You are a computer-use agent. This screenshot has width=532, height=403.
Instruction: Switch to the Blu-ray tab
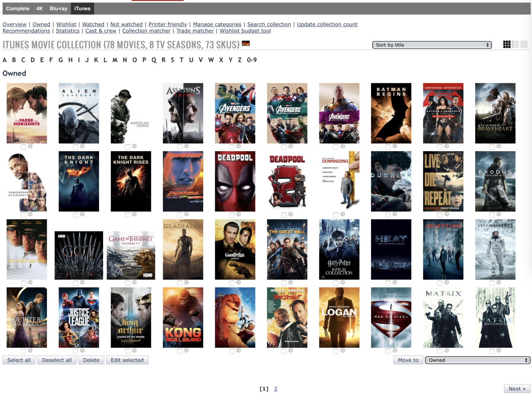point(58,9)
